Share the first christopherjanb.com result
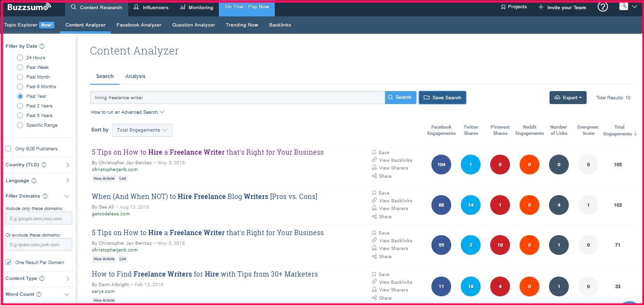The image size is (644, 305). tap(382, 176)
